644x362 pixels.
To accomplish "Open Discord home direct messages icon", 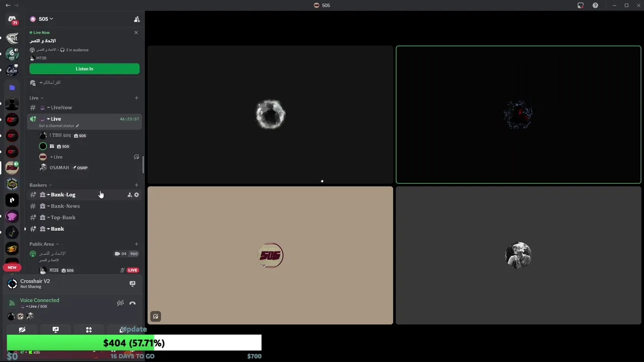I will (x=12, y=20).
